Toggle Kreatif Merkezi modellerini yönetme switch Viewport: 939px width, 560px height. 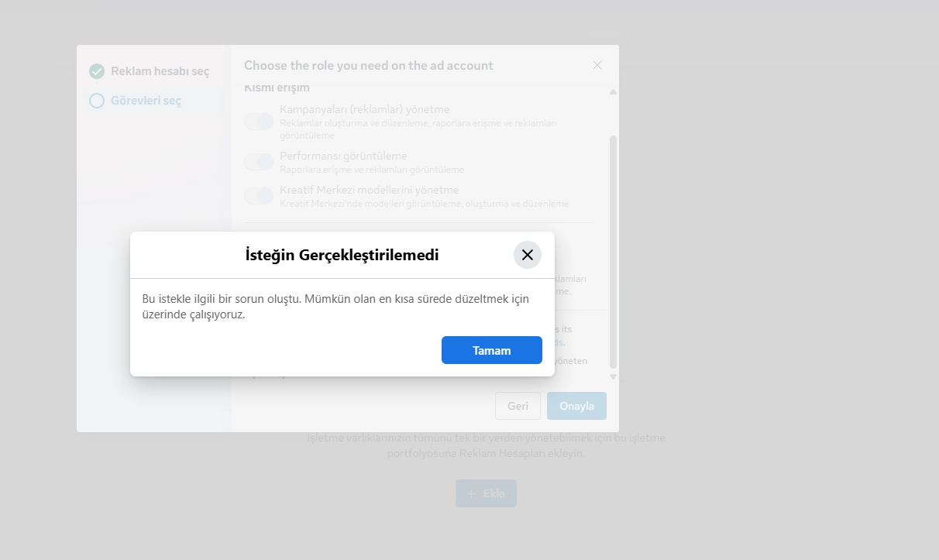[x=259, y=195]
